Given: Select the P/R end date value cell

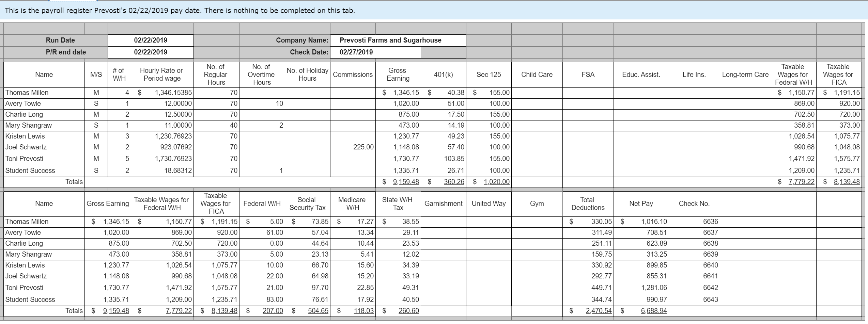Looking at the screenshot, I should tap(151, 52).
